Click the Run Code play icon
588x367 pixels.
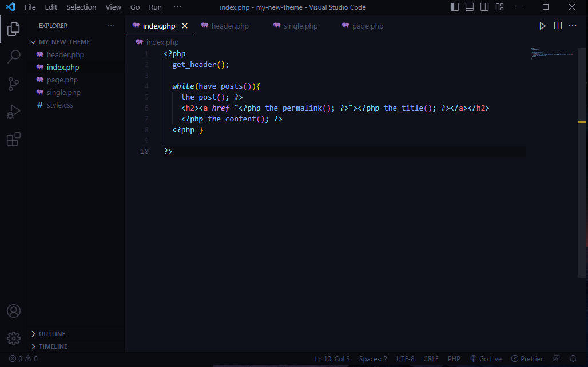542,26
